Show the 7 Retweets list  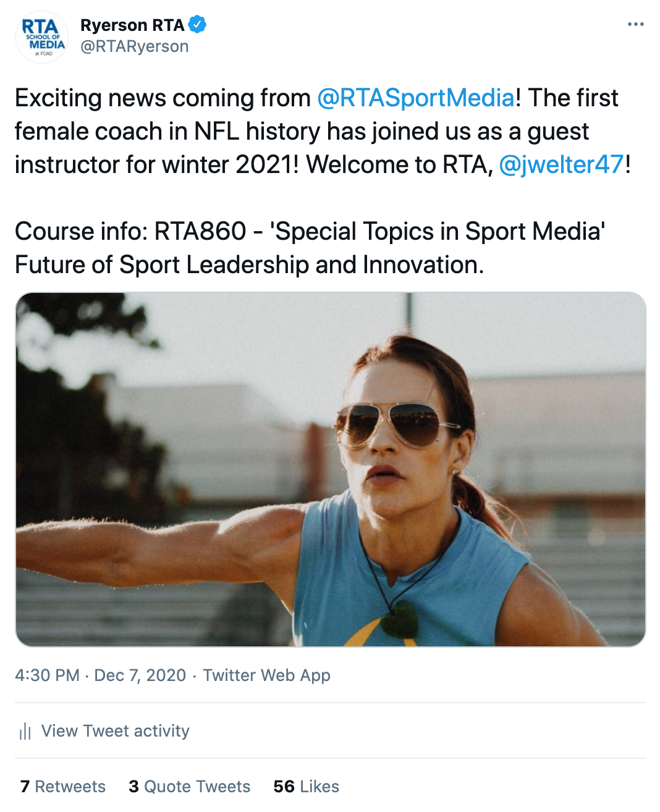(x=63, y=787)
